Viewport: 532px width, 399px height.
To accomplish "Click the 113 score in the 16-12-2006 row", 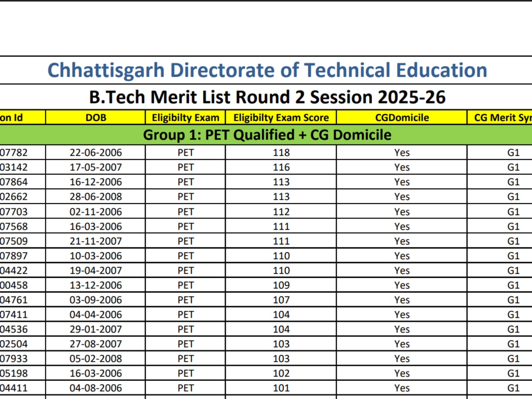I will [281, 182].
